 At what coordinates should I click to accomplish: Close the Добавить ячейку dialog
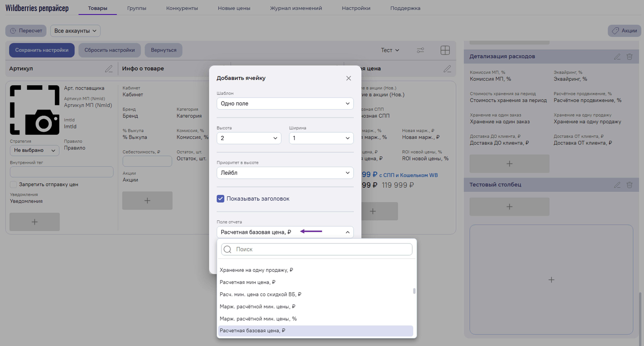[348, 78]
